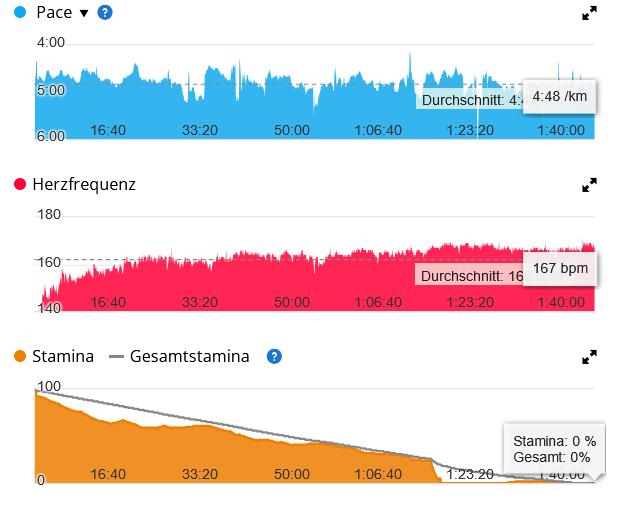Click the orange Stamina legend dot
Screen dimensions: 617x511
pyautogui.click(x=20, y=356)
